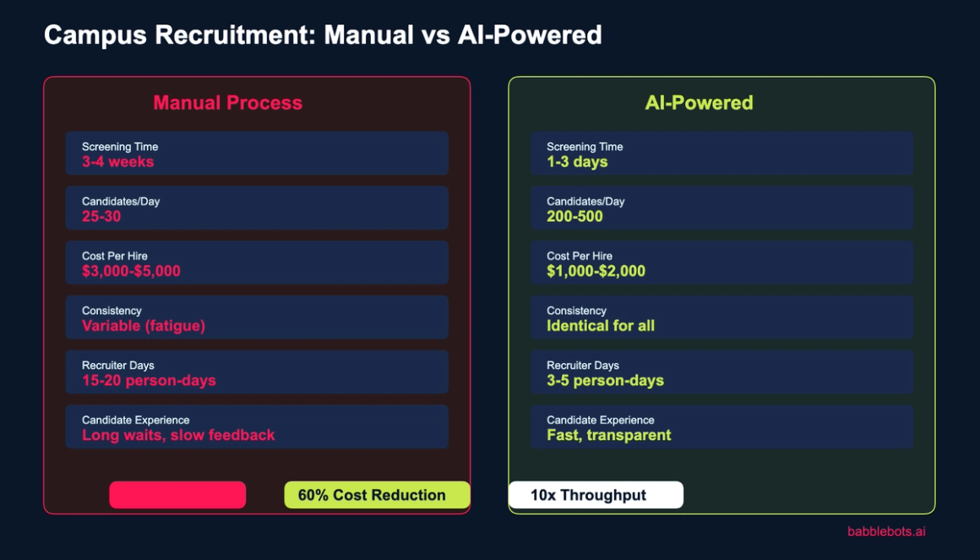Select the 'AI-Powered' panel heading
Screen dimensions: 980x560
tap(699, 102)
